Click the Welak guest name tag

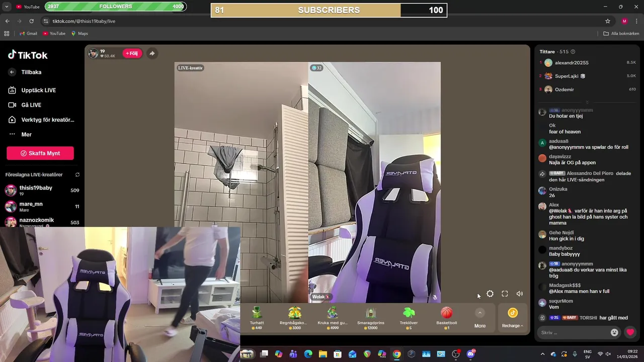[321, 297]
